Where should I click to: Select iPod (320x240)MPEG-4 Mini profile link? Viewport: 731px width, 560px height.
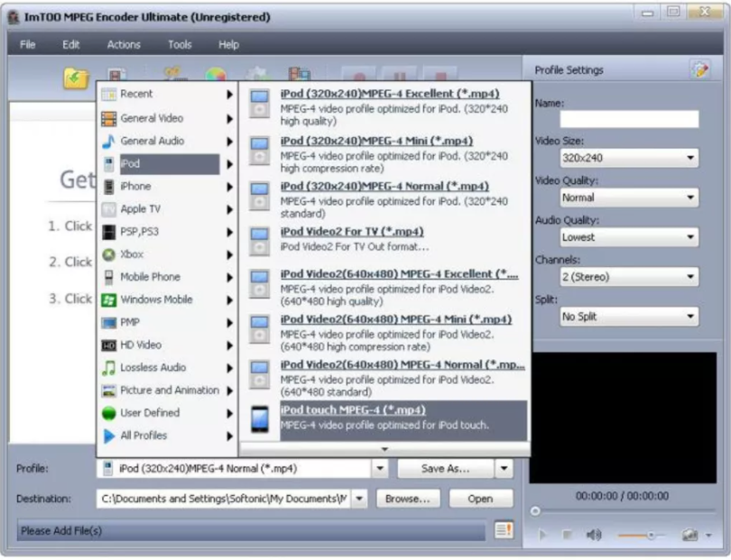376,141
